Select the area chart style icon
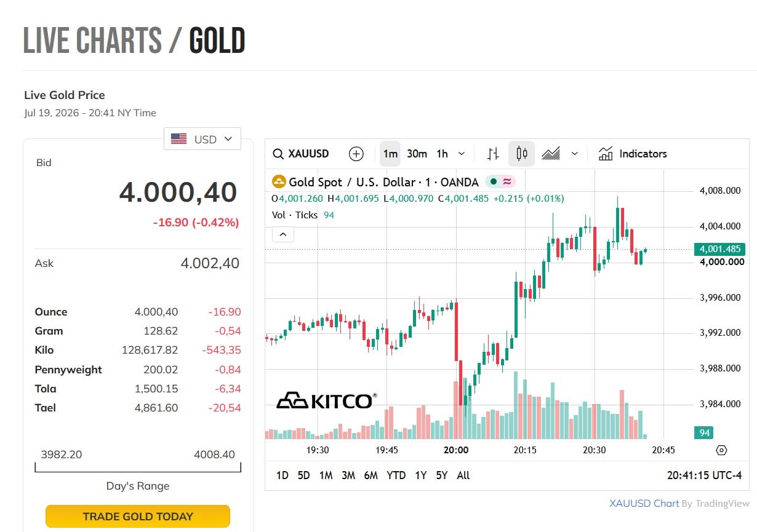Screen dimensions: 757x532 550,154
